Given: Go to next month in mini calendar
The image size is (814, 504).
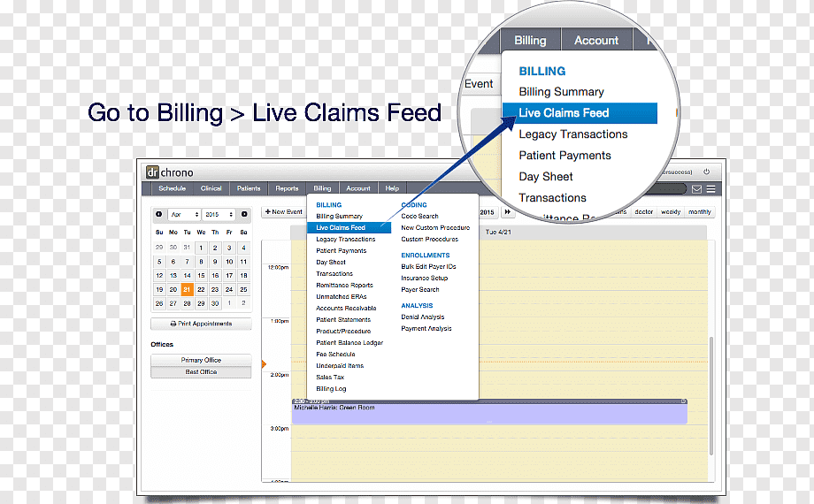Looking at the screenshot, I should (244, 214).
